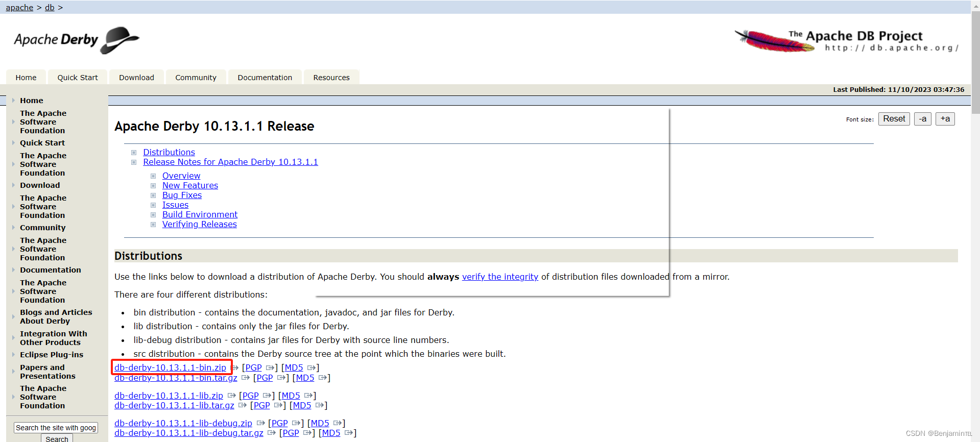The height and width of the screenshot is (442, 980).
Task: Open the Documentation tab
Action: tap(265, 78)
